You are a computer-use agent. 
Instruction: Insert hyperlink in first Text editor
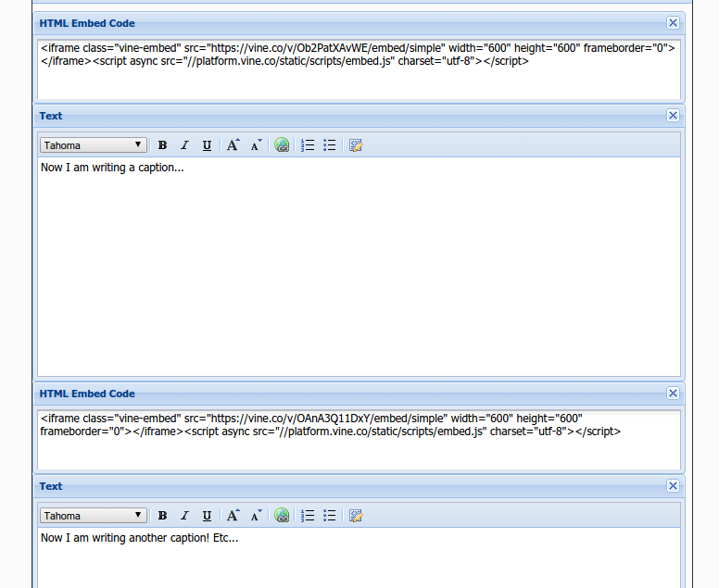pos(283,145)
